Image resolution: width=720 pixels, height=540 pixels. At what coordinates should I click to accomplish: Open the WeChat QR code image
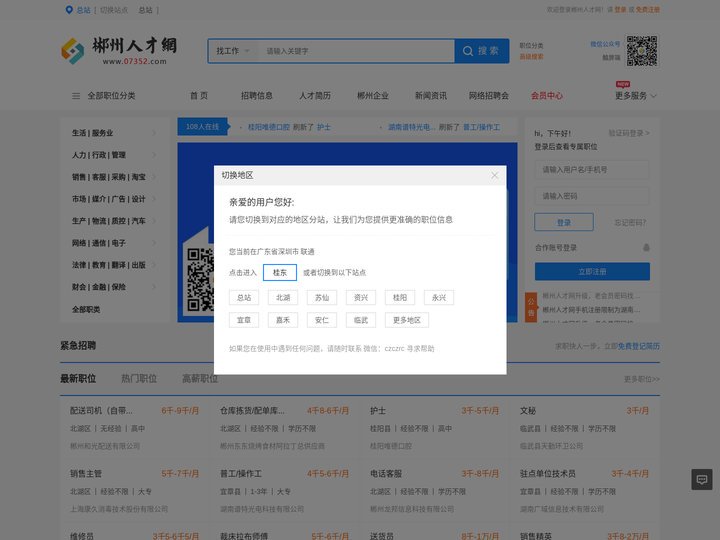coord(642,51)
